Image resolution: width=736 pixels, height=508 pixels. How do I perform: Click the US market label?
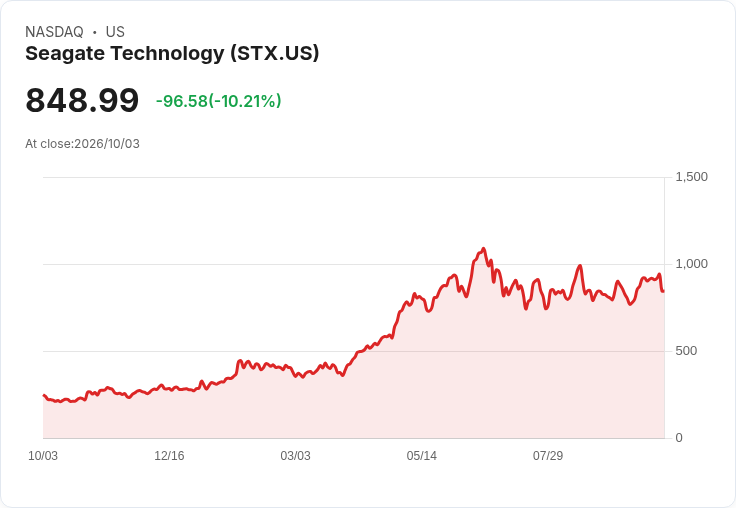click(115, 32)
